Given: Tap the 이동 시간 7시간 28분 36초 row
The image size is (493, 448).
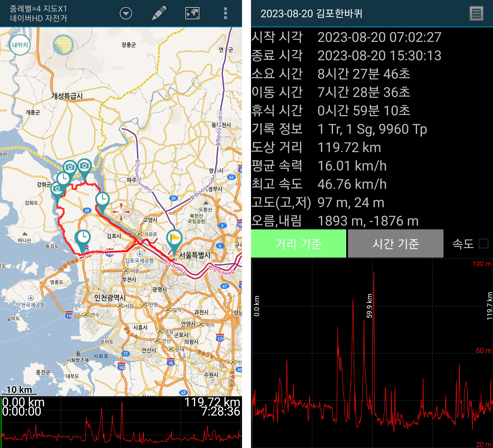Looking at the screenshot, I should [x=372, y=92].
